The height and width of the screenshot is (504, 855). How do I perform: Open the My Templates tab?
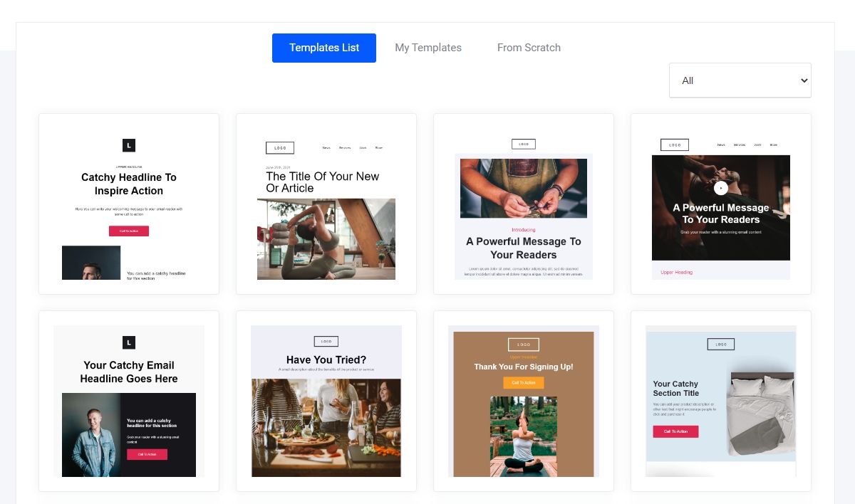pyautogui.click(x=428, y=48)
